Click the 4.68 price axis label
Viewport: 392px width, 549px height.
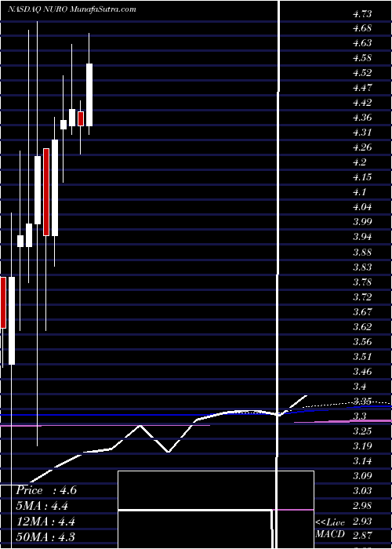[362, 27]
